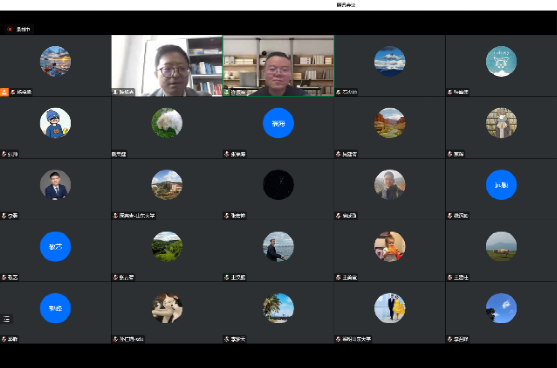Click name label under two cats avatar
557x368 pixels.
(131, 339)
